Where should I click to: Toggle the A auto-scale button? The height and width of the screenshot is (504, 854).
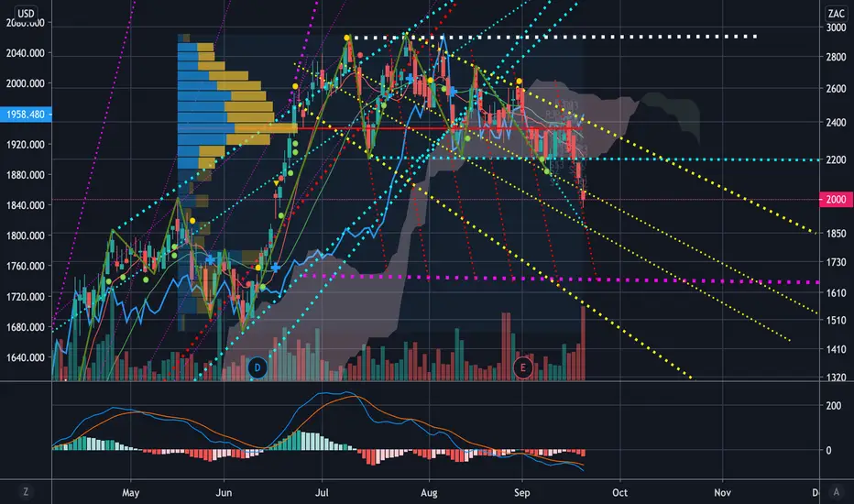point(836,492)
